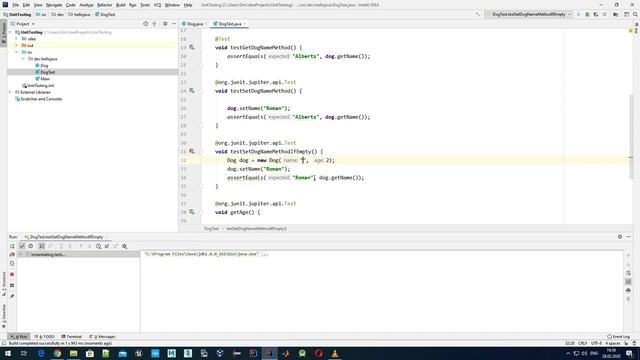Click the Stop icon in top toolbar
Screen dimensions: 640x360
[605, 14]
